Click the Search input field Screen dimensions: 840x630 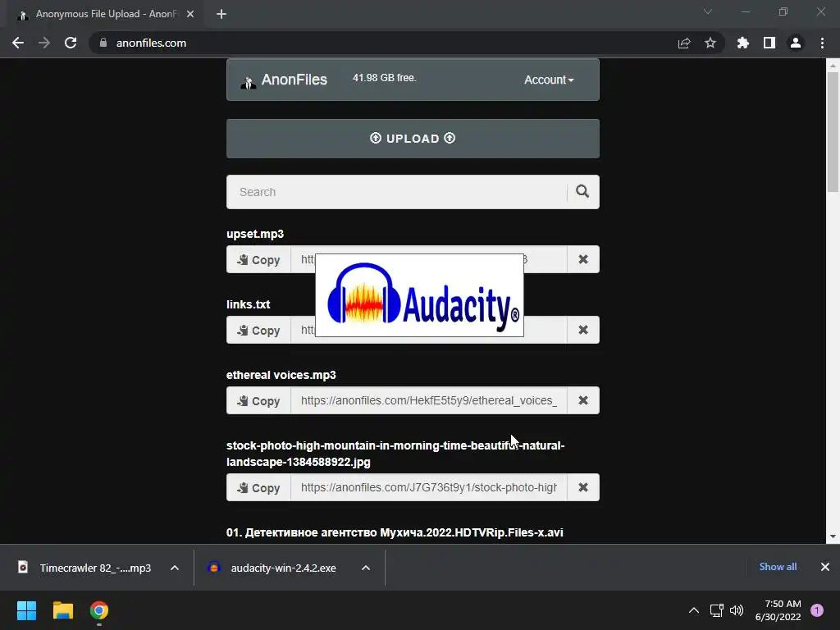[x=396, y=192]
